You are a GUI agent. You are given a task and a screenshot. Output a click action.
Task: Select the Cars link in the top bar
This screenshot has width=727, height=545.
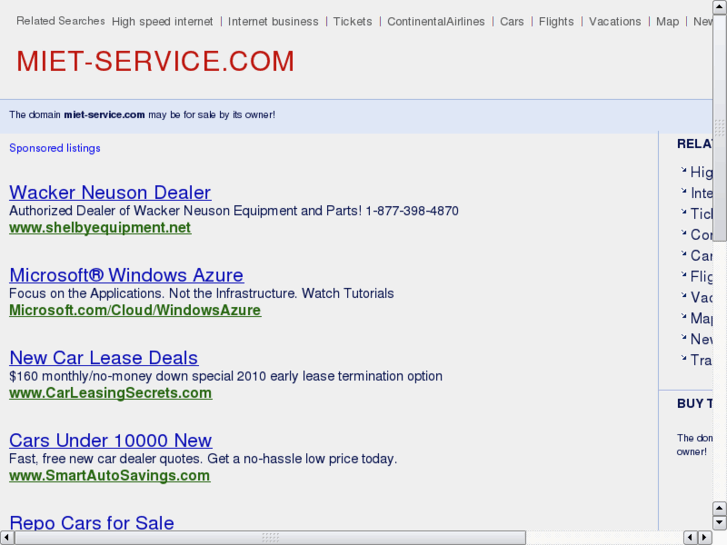coord(512,22)
